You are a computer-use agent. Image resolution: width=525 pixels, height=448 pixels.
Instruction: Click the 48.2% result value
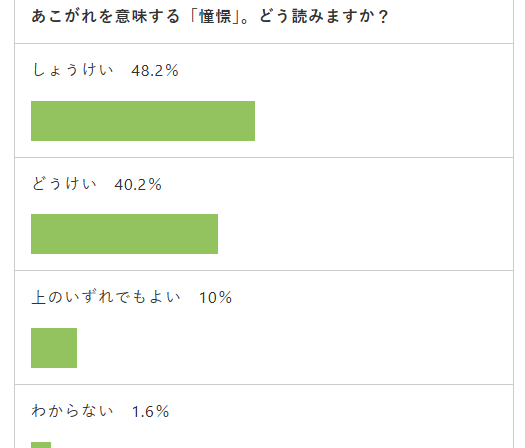coord(155,70)
